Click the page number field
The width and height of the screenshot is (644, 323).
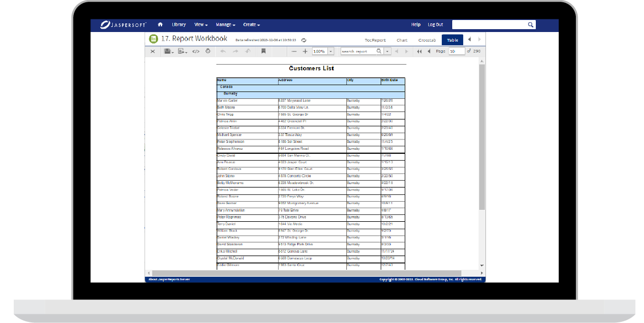[x=456, y=51]
